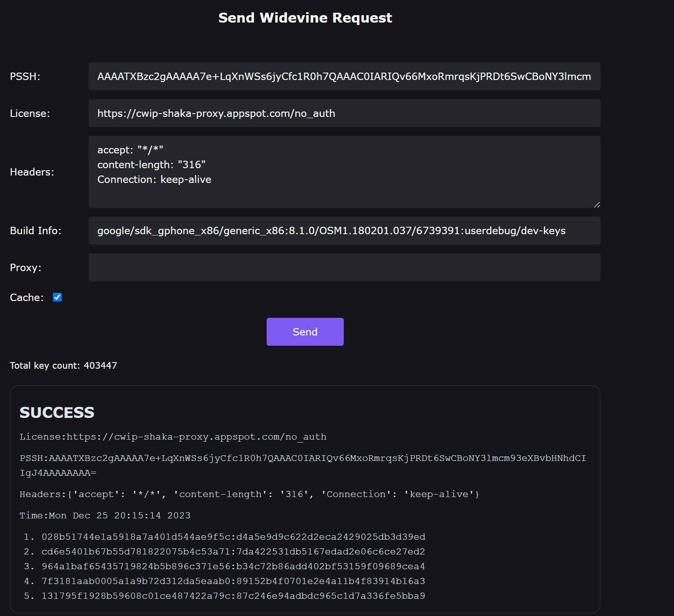Click the License URL line in results

[173, 437]
